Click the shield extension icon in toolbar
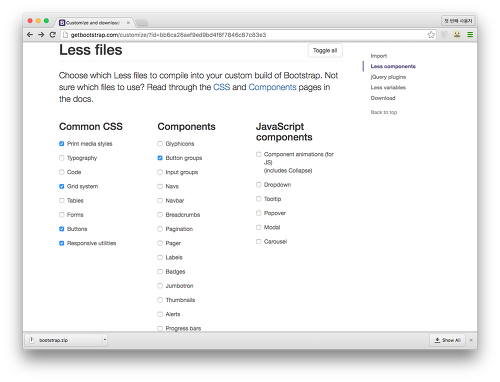 point(444,35)
